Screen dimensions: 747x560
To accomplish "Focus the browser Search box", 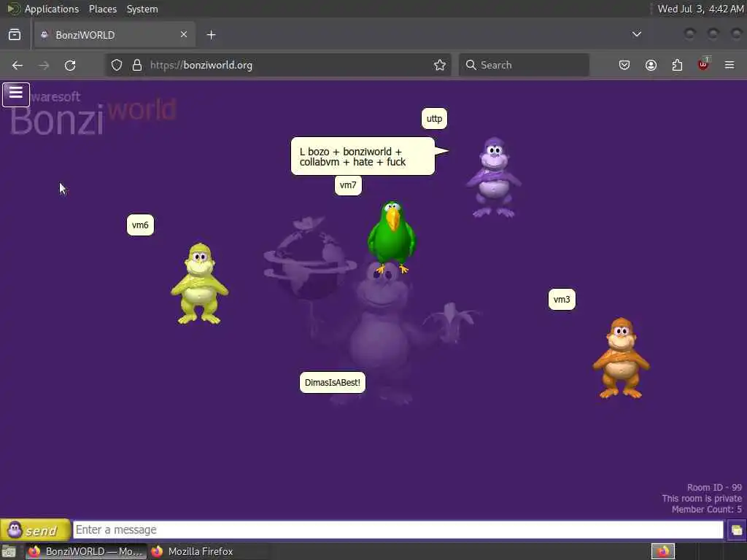I will (x=524, y=65).
